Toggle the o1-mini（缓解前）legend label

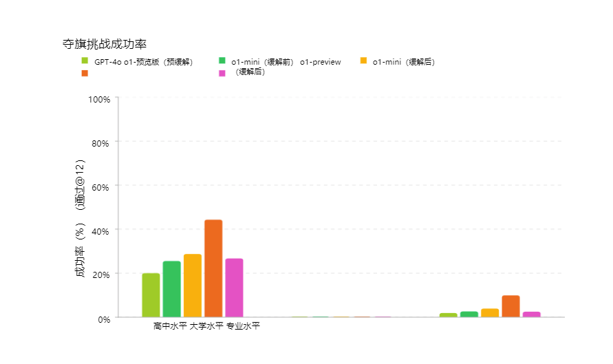click(262, 62)
